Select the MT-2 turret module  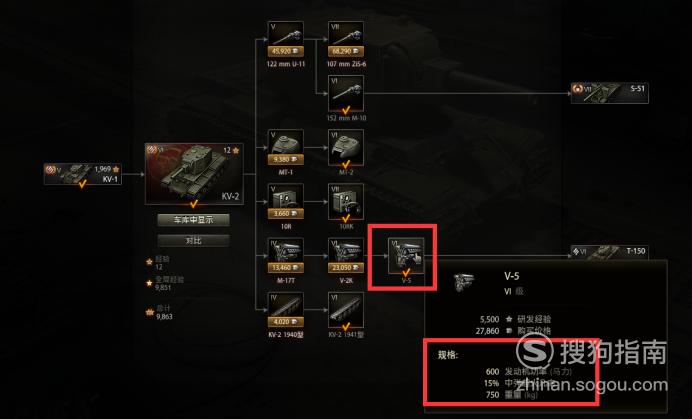[x=346, y=147]
